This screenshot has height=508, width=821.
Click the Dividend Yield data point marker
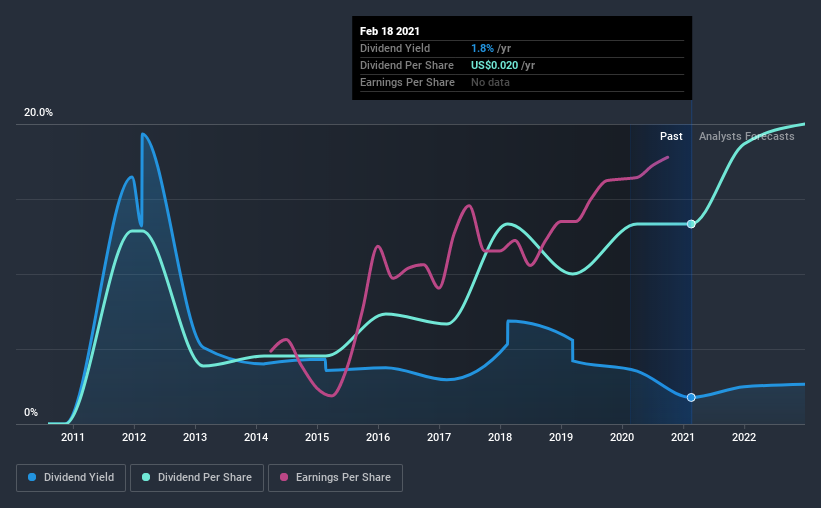[691, 397]
